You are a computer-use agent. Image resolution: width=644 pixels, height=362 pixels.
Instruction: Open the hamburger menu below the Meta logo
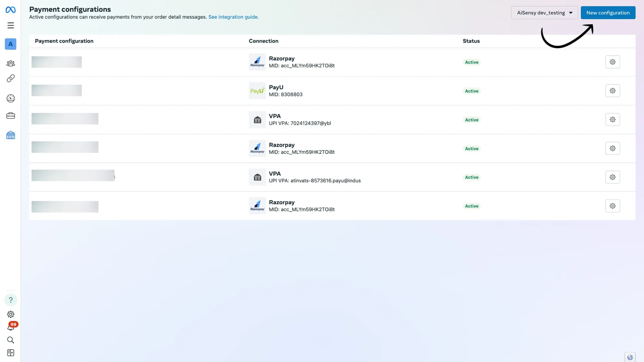[x=11, y=25]
